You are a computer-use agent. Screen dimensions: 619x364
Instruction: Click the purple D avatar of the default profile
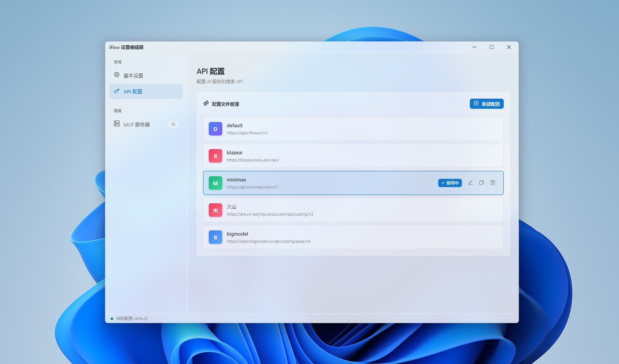point(215,129)
